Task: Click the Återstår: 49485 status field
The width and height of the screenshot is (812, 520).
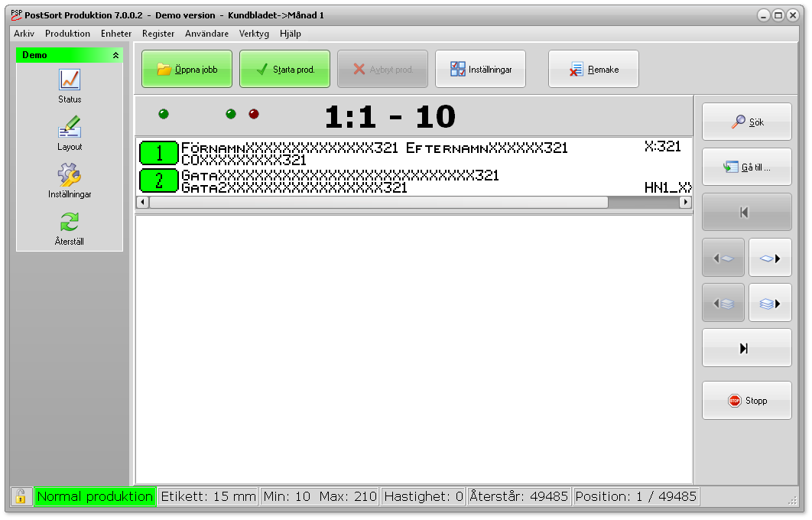Action: (519, 497)
